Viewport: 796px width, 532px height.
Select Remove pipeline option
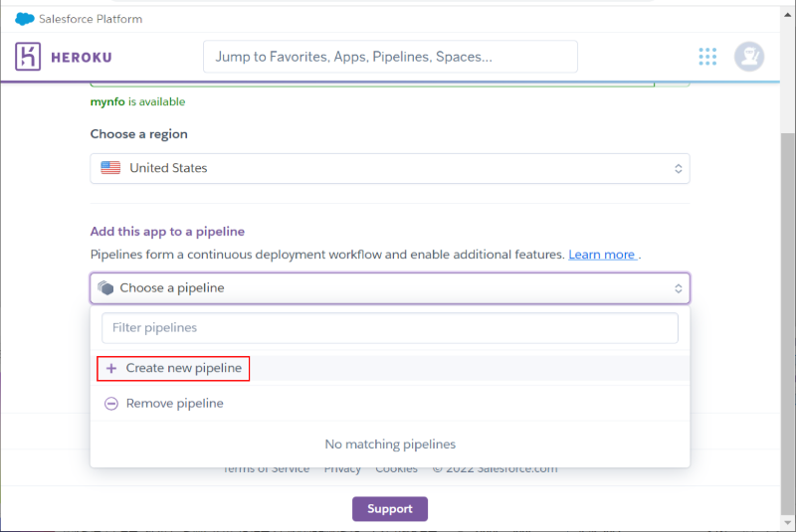tap(390, 403)
